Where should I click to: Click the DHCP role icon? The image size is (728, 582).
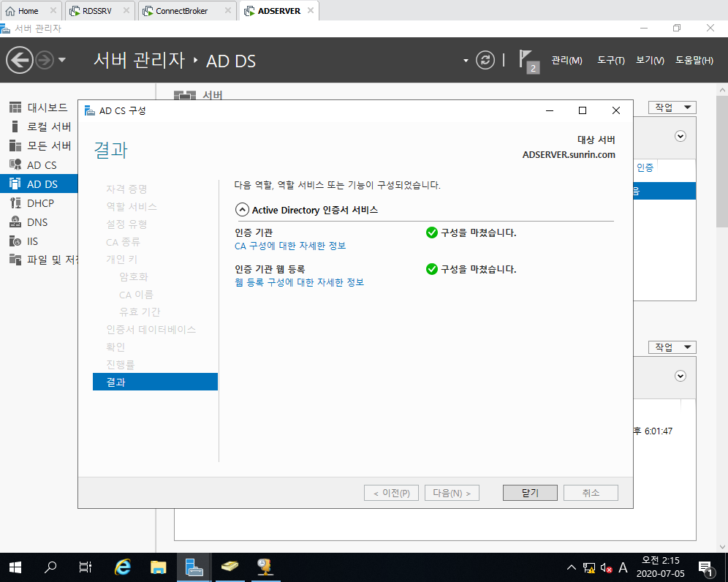pos(15,203)
